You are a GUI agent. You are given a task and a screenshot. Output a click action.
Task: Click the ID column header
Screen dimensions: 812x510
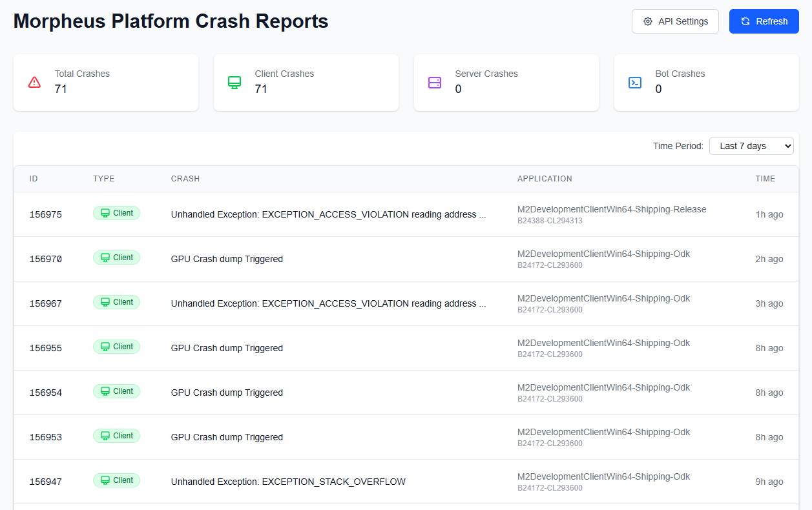pos(34,179)
